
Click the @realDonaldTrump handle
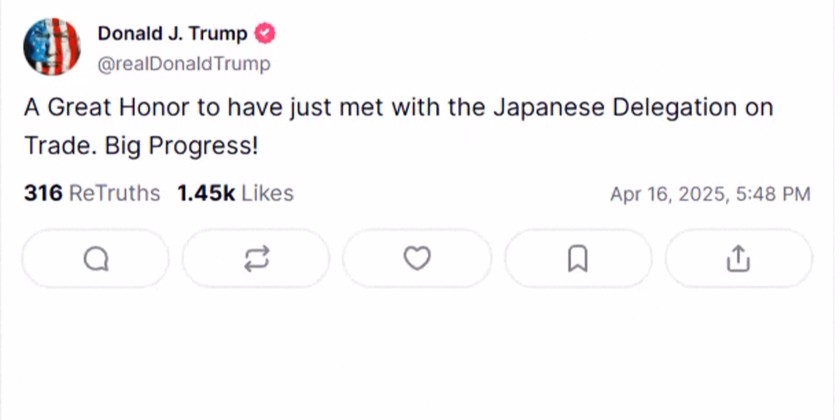[x=183, y=63]
